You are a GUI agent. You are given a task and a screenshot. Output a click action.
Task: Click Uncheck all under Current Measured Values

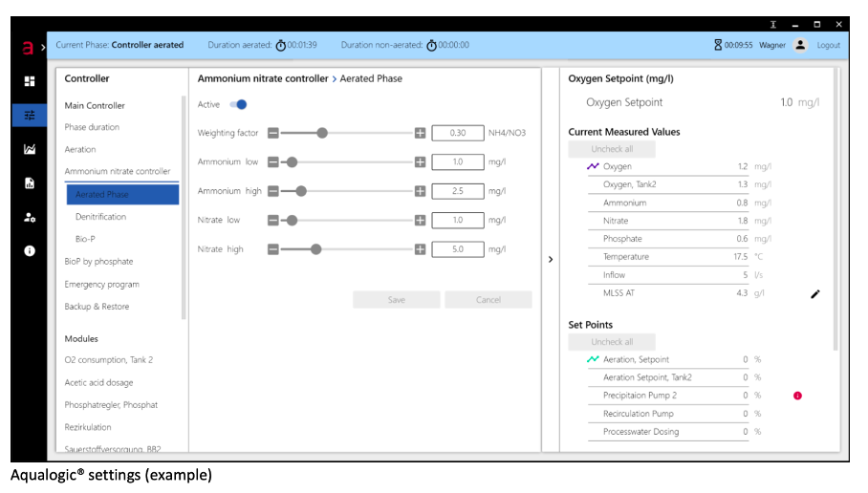point(612,149)
